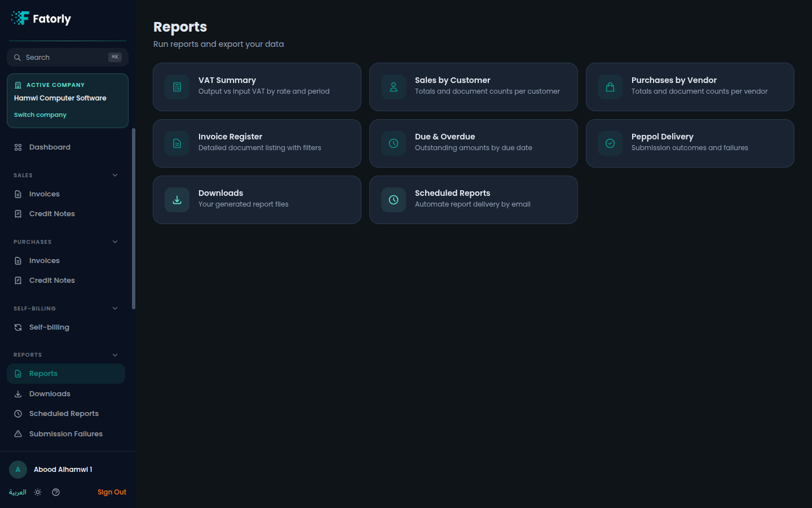Click the Sales Invoices document icon

[18, 194]
